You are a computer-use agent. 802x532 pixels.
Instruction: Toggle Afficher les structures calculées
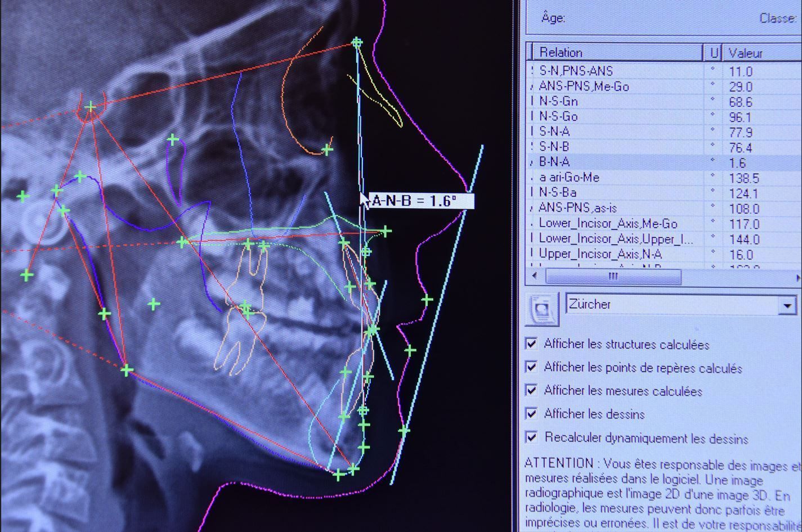[x=531, y=343]
